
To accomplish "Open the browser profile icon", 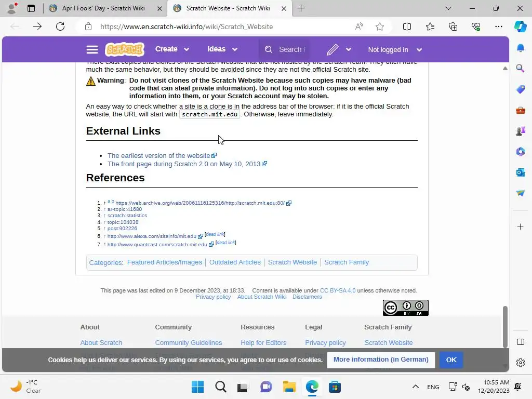I will pyautogui.click(x=12, y=8).
